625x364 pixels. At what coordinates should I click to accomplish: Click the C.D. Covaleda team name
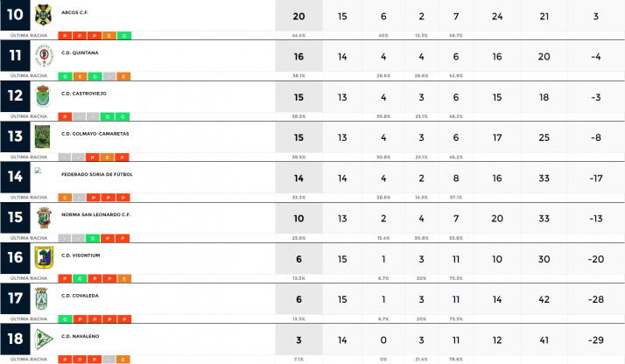coord(80,295)
